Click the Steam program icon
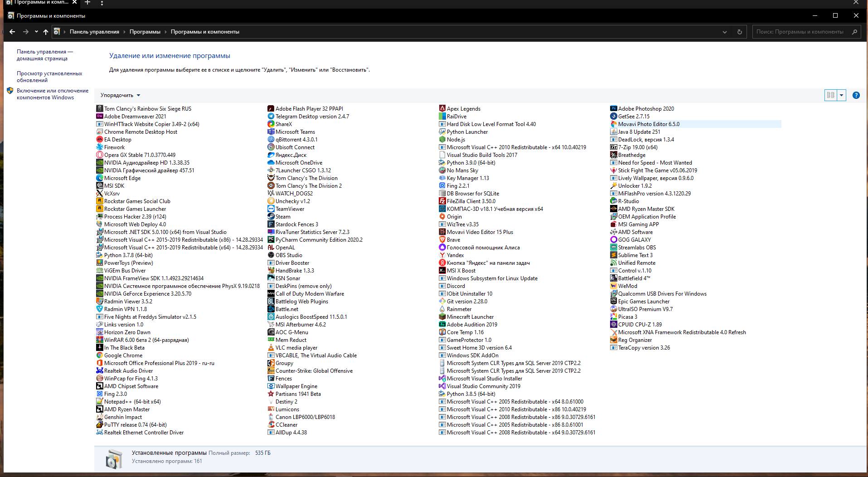Image resolution: width=868 pixels, height=477 pixels. pyautogui.click(x=271, y=217)
